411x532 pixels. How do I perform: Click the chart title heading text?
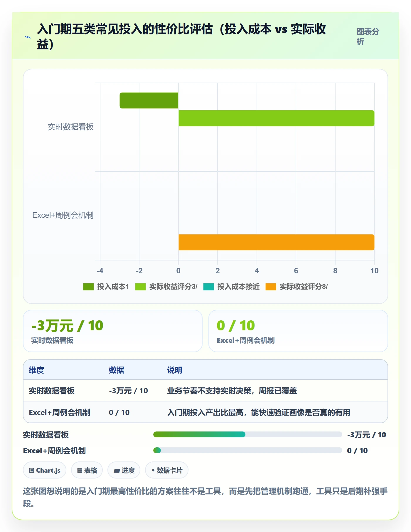pyautogui.click(x=181, y=36)
